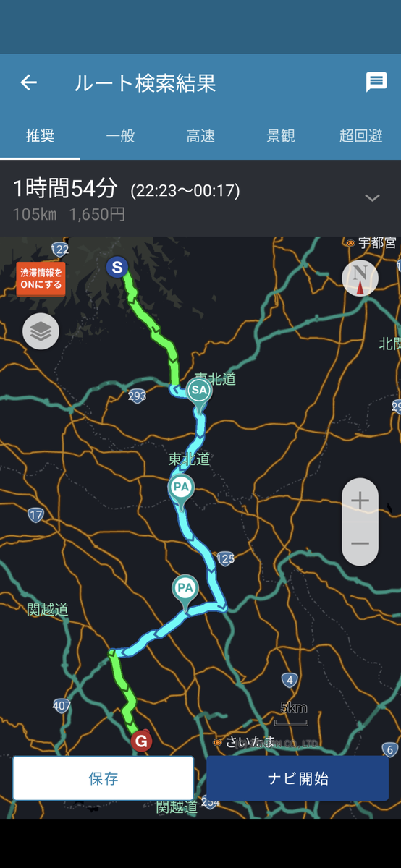Open the message/comment icon in header

click(x=376, y=82)
